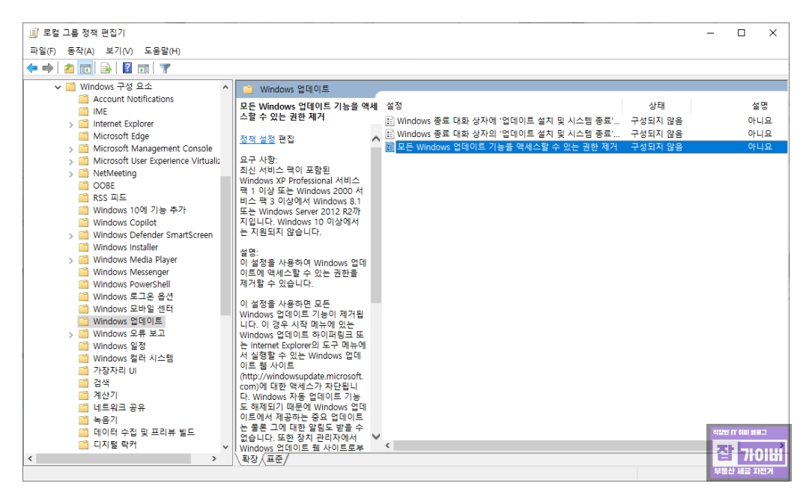Screen dimensions: 812x504
Task: Select Windows 로그온 옵션 in the tree
Action: click(133, 297)
